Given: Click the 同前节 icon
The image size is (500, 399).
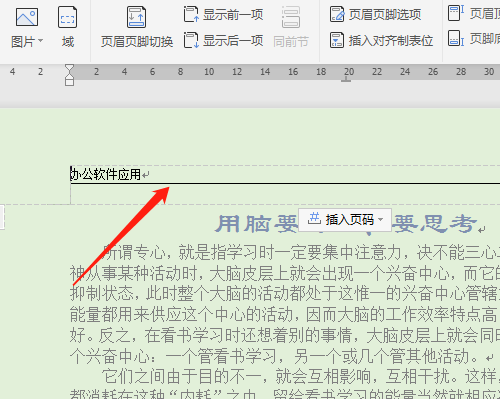Looking at the screenshot, I should pyautogui.click(x=291, y=17).
